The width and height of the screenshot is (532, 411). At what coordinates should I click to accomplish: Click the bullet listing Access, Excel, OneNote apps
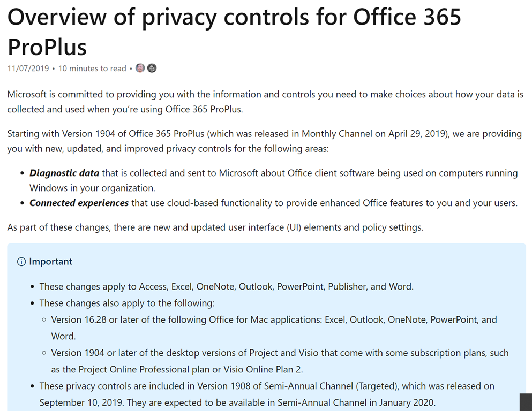click(226, 286)
